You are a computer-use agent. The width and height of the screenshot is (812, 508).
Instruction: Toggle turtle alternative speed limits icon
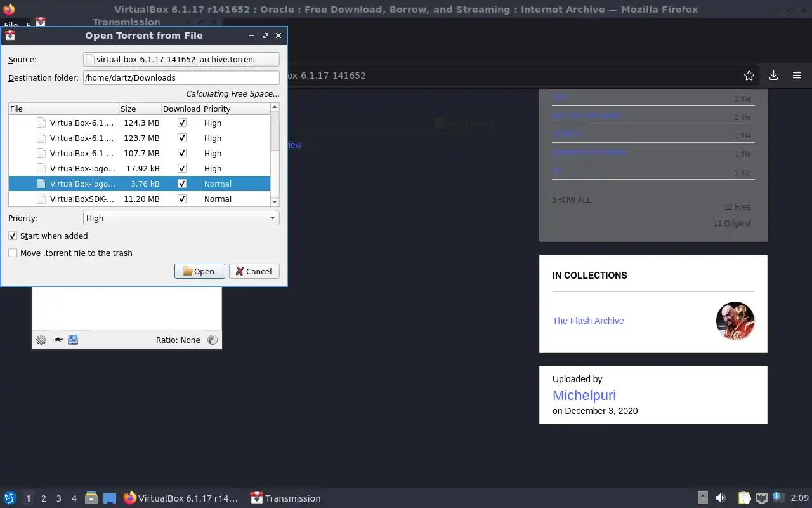(x=58, y=340)
